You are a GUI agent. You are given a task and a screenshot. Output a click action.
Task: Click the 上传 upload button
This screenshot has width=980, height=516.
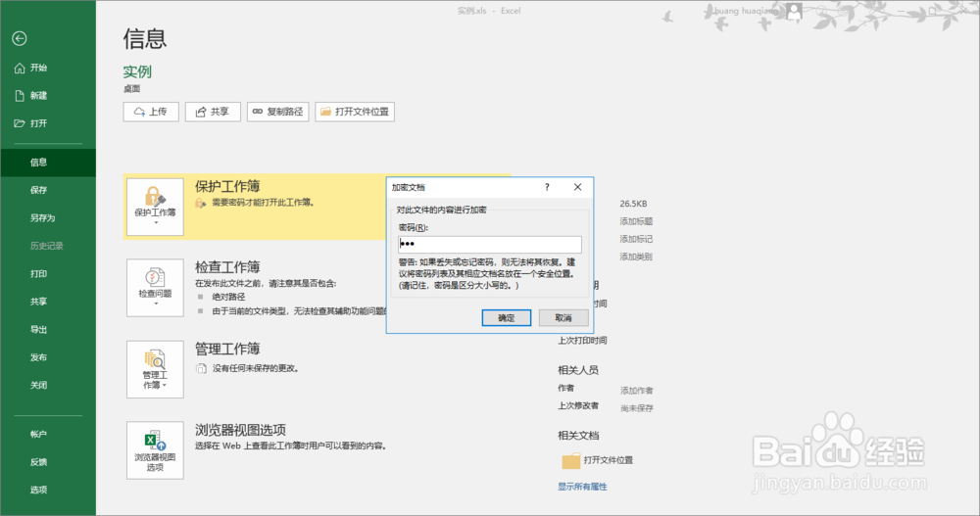pyautogui.click(x=151, y=112)
